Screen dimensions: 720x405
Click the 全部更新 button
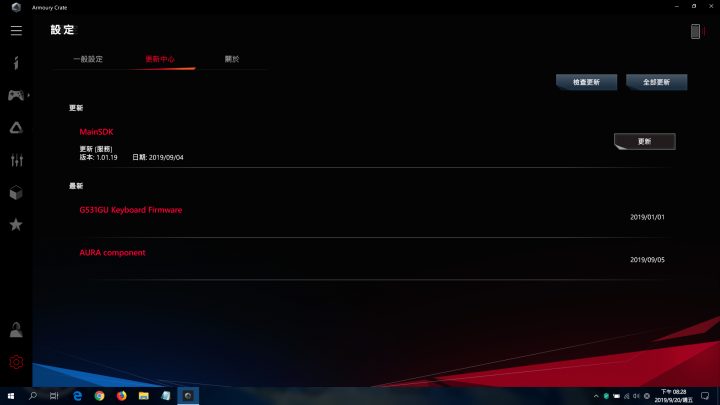(657, 82)
